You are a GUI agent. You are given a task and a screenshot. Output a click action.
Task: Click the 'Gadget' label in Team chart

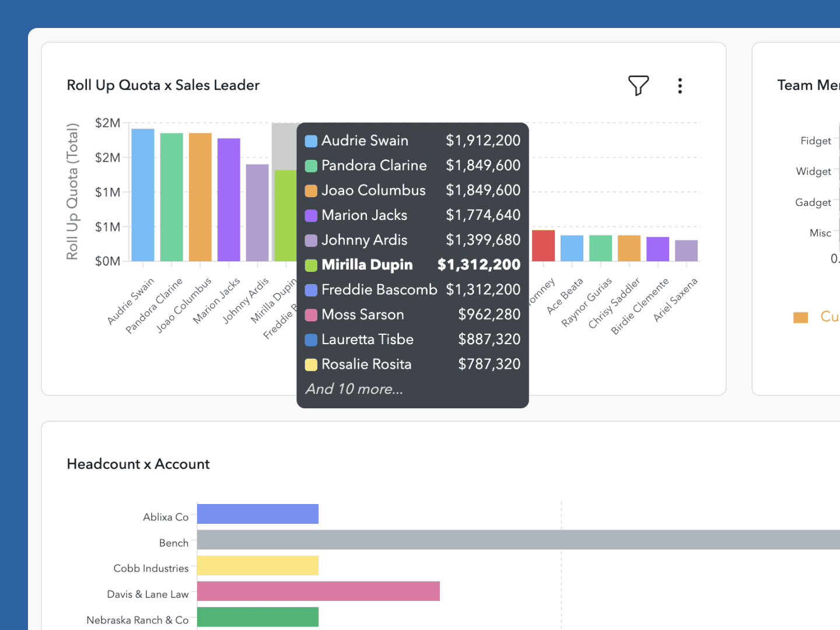(813, 202)
